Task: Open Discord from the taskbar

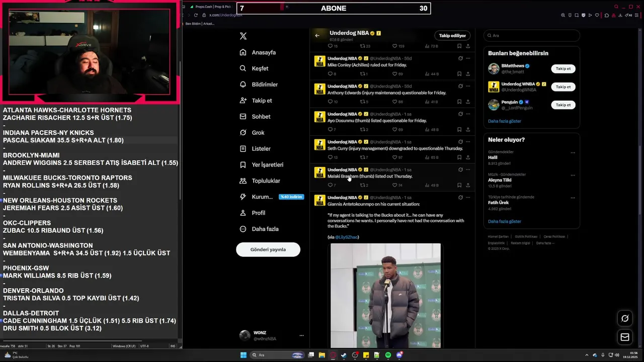Action: point(399,355)
